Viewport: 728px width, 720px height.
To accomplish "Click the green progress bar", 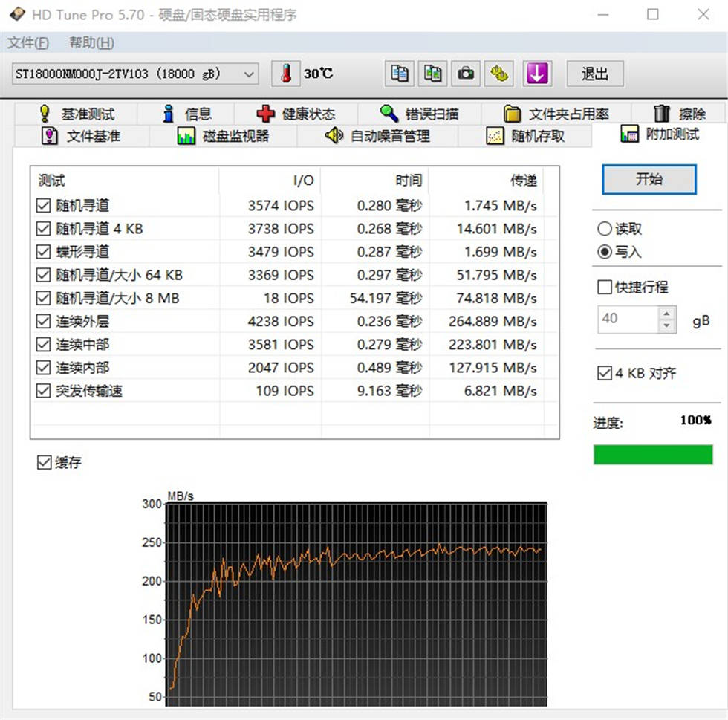I will coord(653,454).
